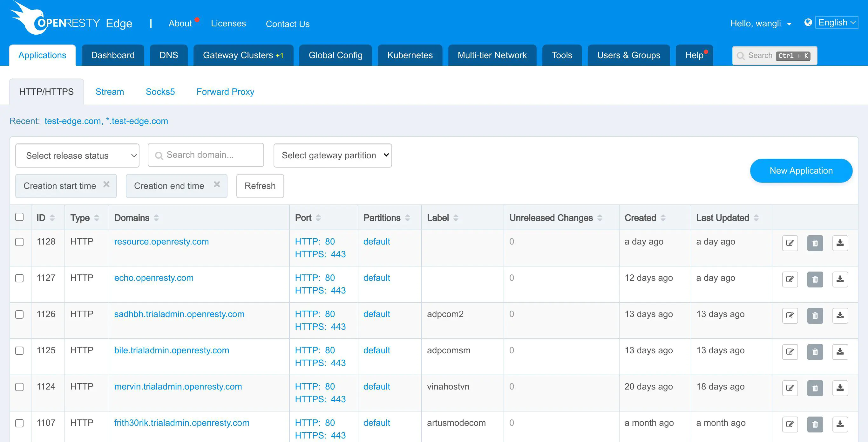Screen dimensions: 868x442
Task: Tick the select-all header checkbox
Action: (x=20, y=217)
